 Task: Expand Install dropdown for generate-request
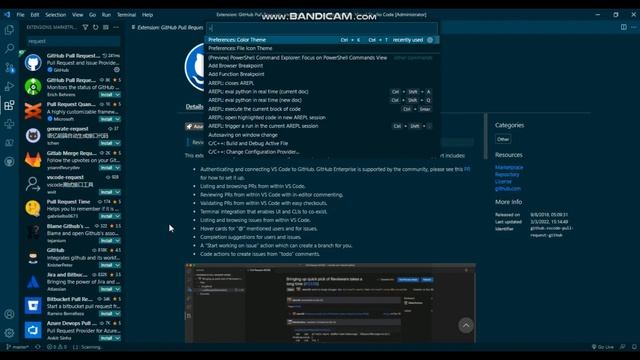coord(118,143)
